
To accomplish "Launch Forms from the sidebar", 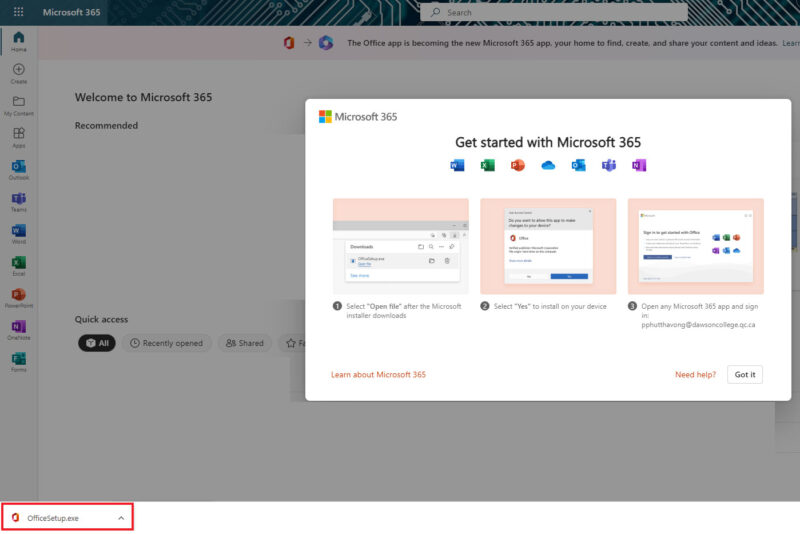I will (18, 362).
